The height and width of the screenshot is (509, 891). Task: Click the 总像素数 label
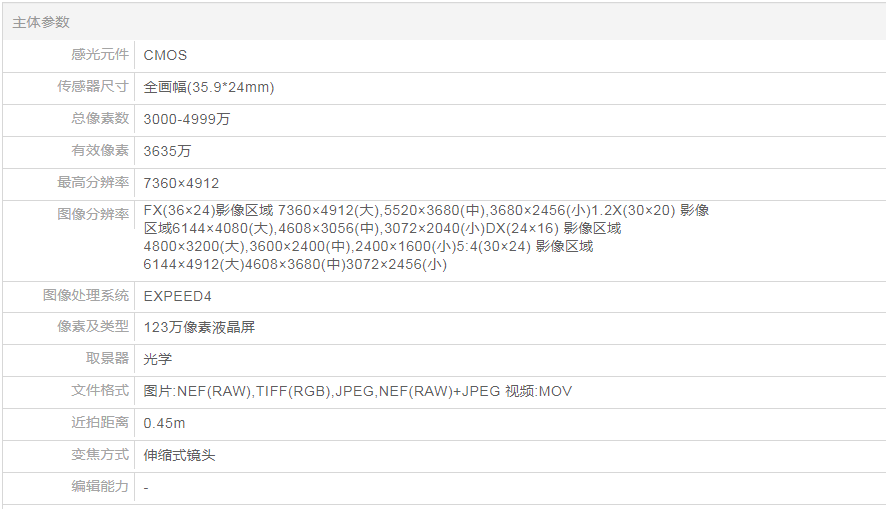pyautogui.click(x=100, y=119)
